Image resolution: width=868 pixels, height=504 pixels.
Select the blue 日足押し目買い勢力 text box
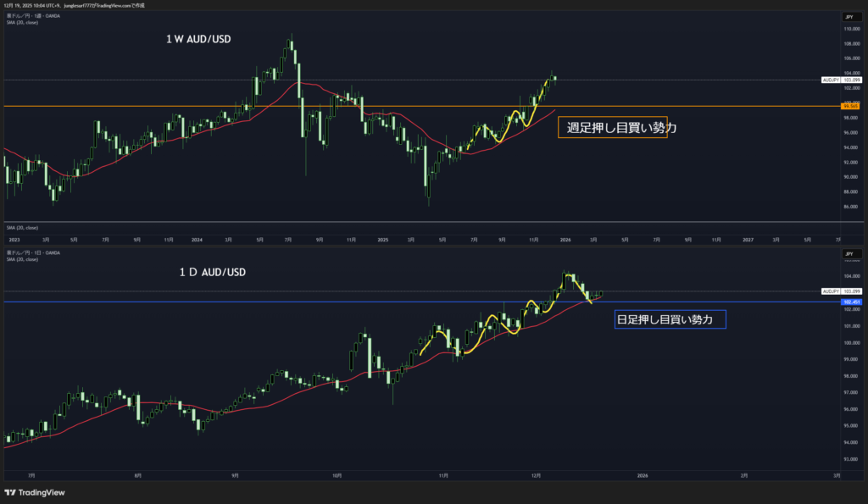670,320
